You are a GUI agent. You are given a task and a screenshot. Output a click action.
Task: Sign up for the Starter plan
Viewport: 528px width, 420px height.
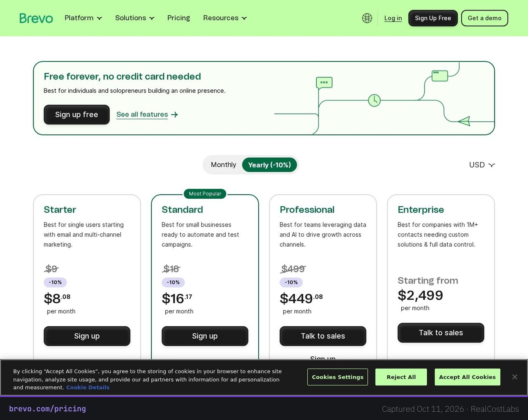(x=87, y=336)
